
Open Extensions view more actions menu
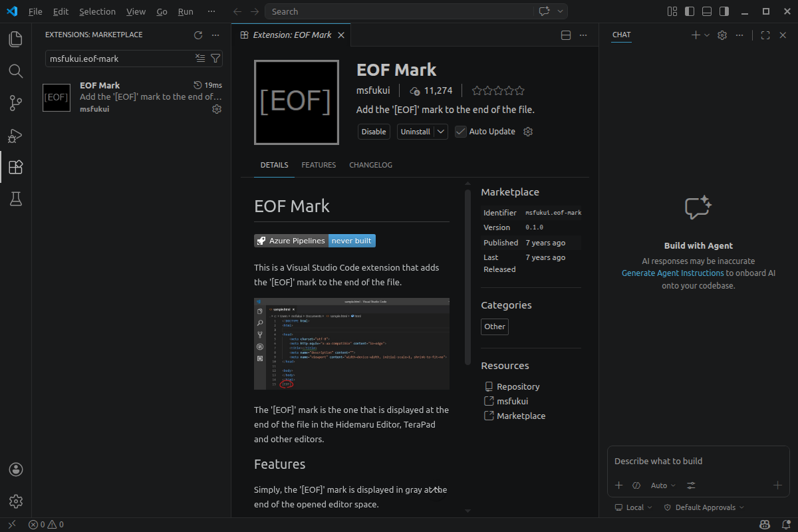tap(215, 35)
